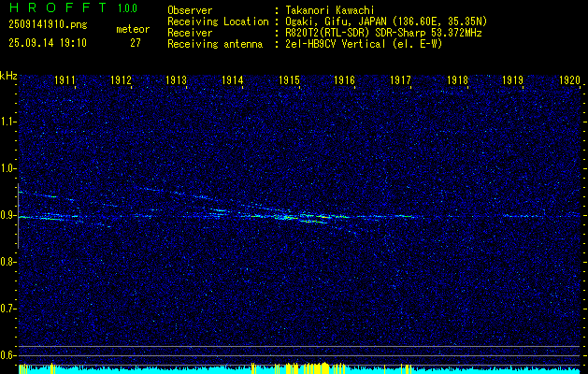Click the HROFFT title text
Screen dimensions: 588x374
tap(57, 7)
